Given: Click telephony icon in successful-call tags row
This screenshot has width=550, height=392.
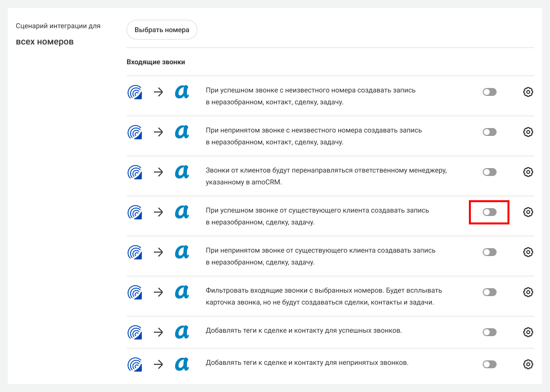Looking at the screenshot, I should 135,332.
